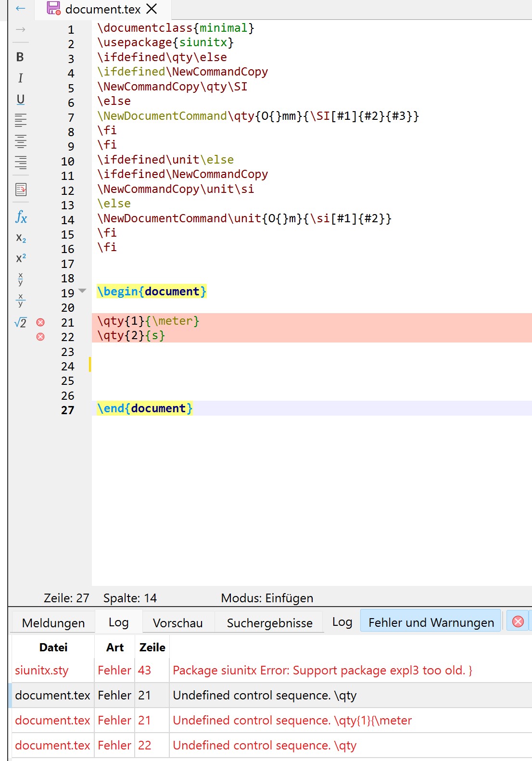Viewport: 532px width, 761px height.
Task: Click the underline formatting icon
Action: pyautogui.click(x=20, y=99)
